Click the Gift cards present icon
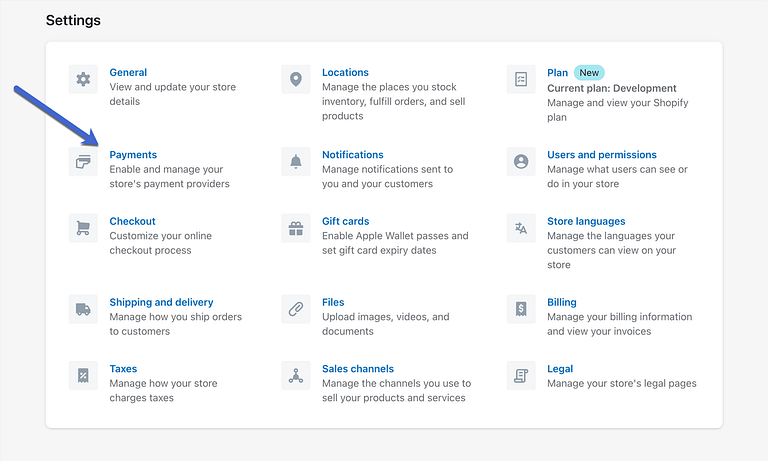Image resolution: width=768 pixels, height=461 pixels. pos(296,228)
